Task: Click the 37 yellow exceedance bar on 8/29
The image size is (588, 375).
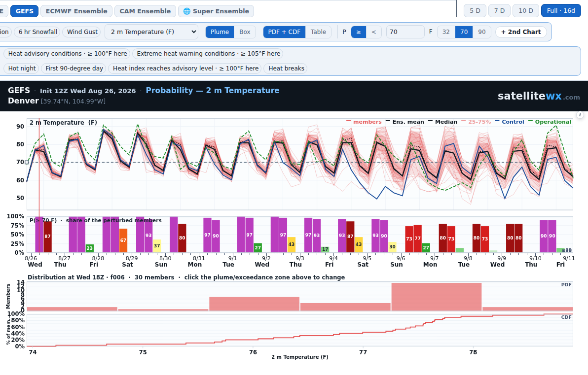Action: click(x=157, y=246)
